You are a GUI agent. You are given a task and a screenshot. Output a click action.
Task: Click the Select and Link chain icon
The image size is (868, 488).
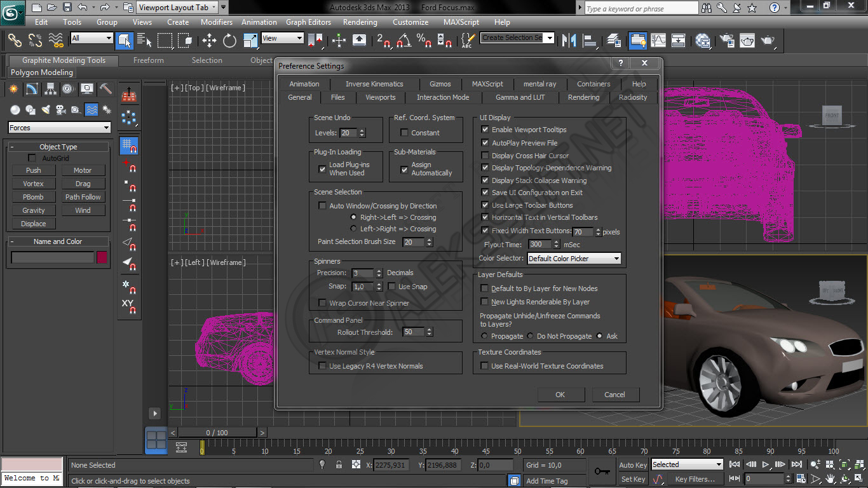15,40
